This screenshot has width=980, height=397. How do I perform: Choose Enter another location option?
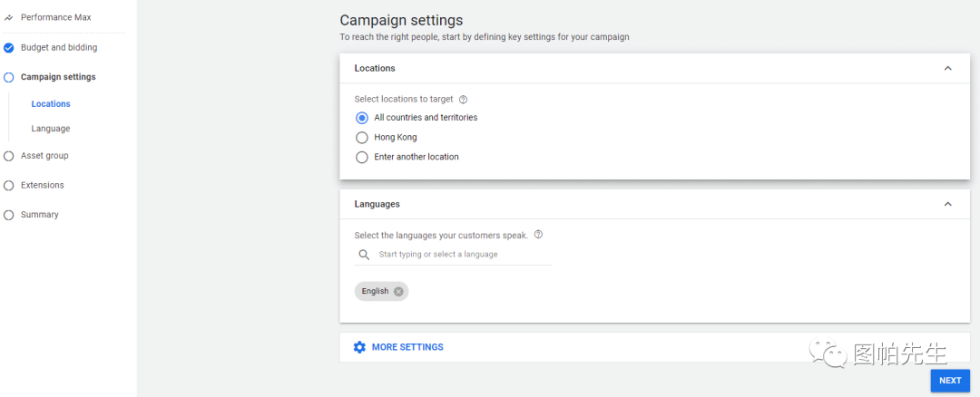pos(362,157)
